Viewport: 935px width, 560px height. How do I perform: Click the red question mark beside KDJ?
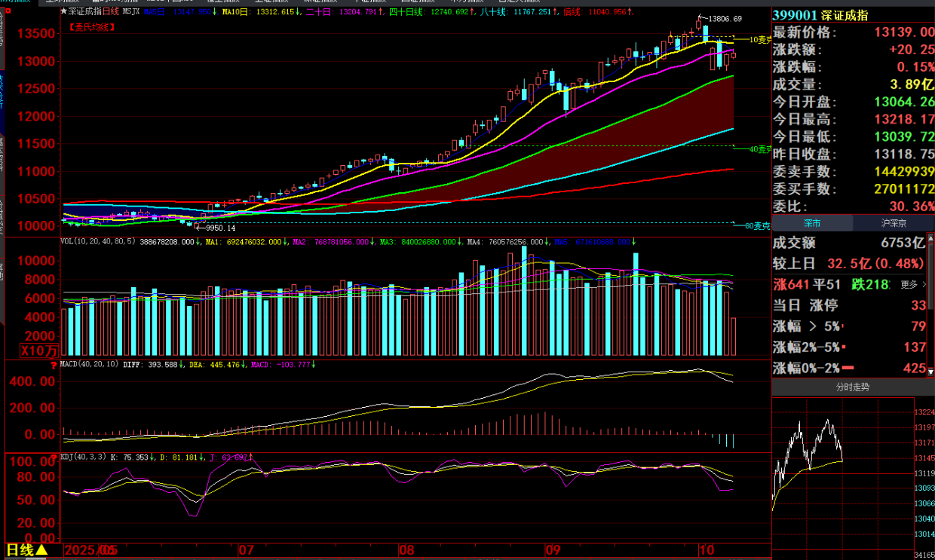point(53,458)
